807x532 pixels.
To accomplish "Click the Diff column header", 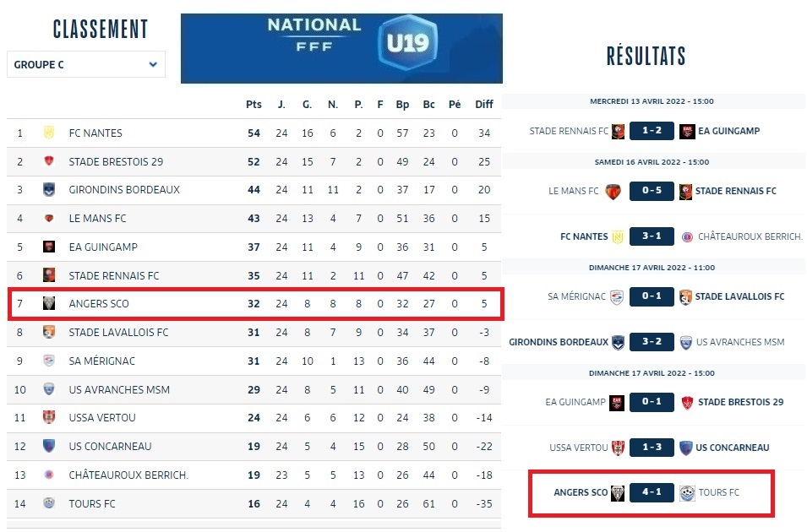I will click(483, 105).
